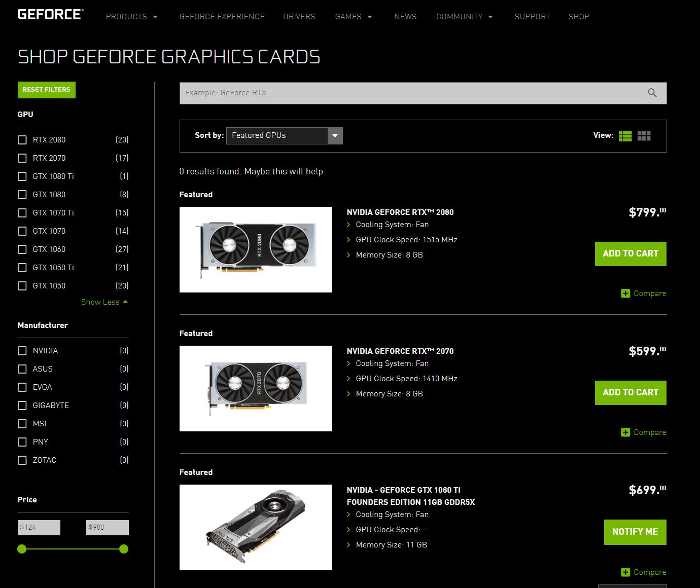The height and width of the screenshot is (588, 700).
Task: Check the NVIDIA manufacturer checkbox
Action: [22, 351]
